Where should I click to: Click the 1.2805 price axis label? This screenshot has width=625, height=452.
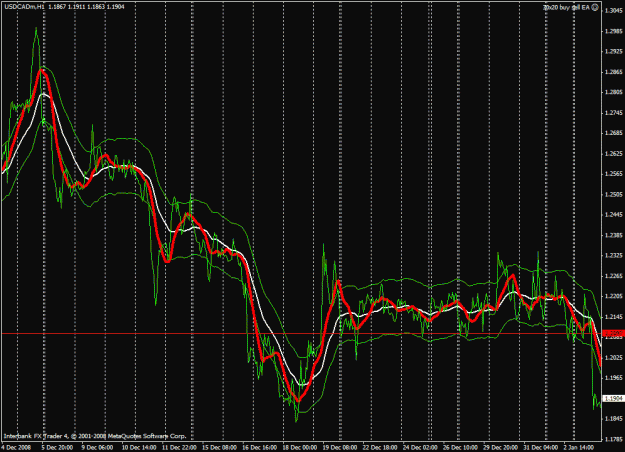pos(614,92)
